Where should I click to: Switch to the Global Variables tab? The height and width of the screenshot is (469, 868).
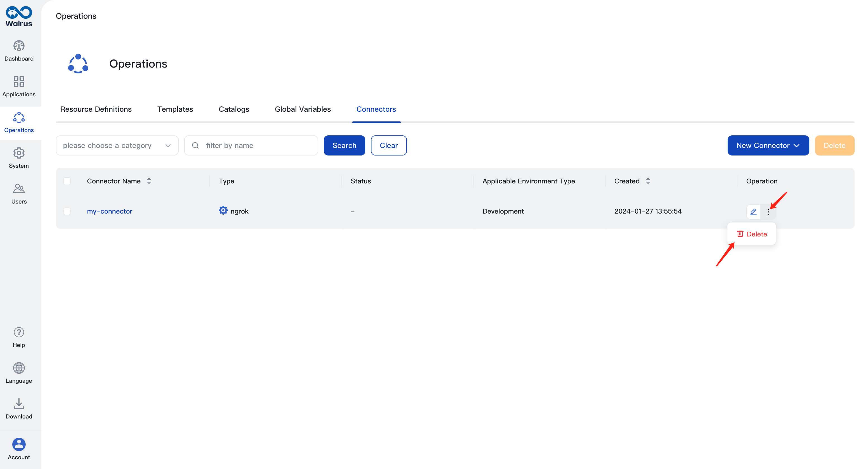[x=303, y=109]
